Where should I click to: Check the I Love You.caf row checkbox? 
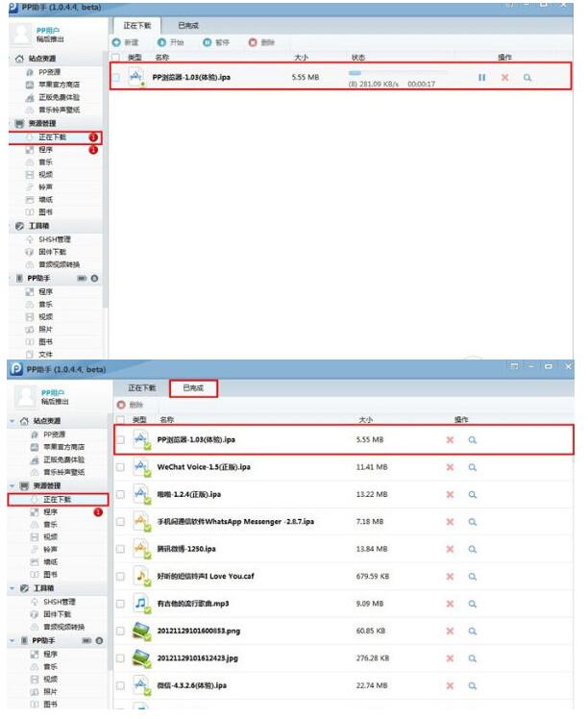pos(120,577)
